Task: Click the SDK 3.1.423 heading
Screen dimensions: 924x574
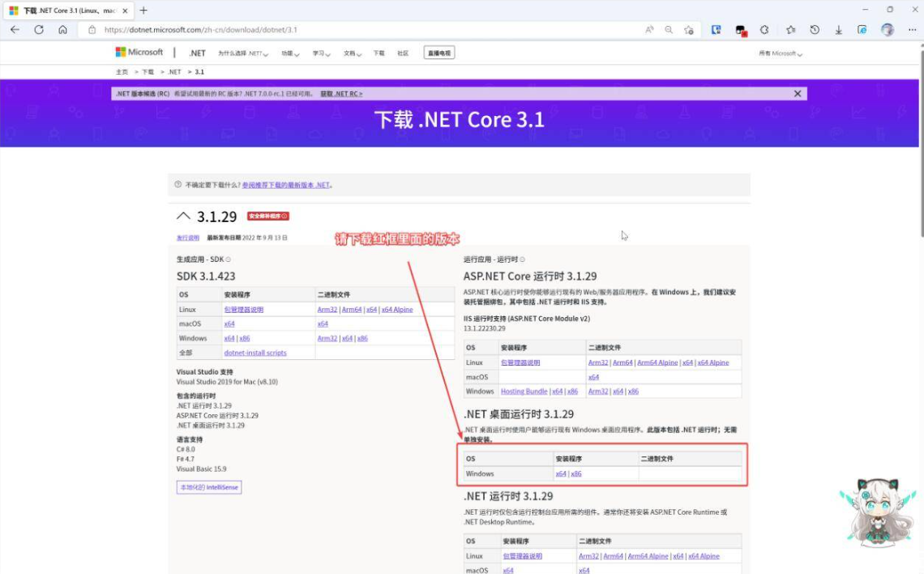Action: tap(206, 276)
